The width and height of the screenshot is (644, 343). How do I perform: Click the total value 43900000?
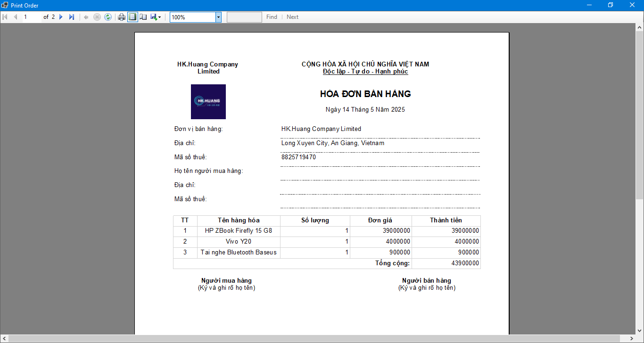coord(465,263)
